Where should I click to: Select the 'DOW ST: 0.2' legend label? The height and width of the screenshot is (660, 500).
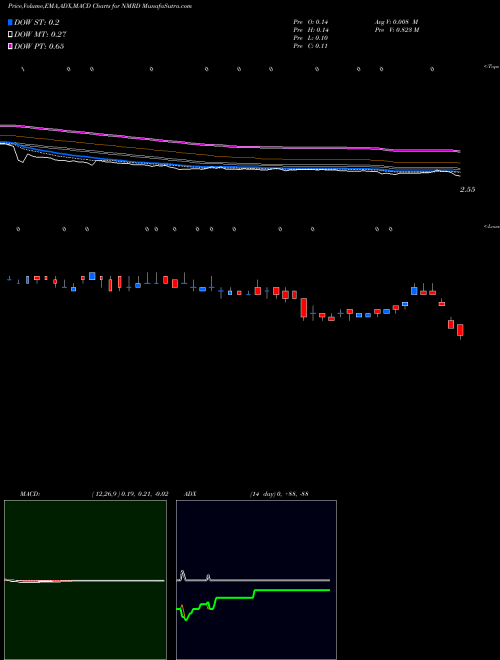pyautogui.click(x=37, y=23)
